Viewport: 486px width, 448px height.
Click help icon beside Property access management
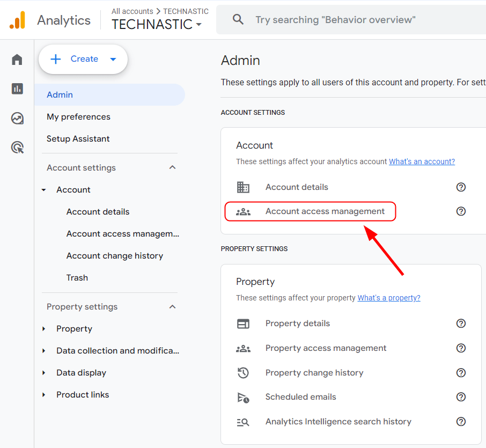click(460, 348)
